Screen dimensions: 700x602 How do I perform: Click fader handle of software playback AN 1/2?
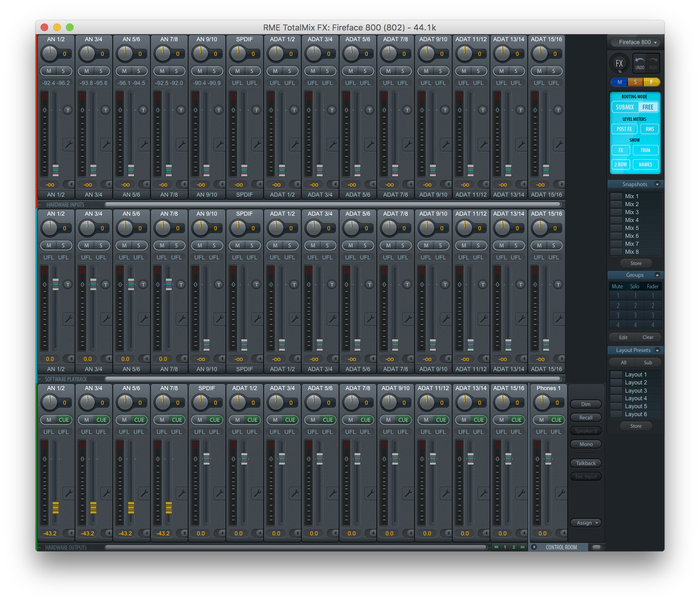[x=56, y=284]
